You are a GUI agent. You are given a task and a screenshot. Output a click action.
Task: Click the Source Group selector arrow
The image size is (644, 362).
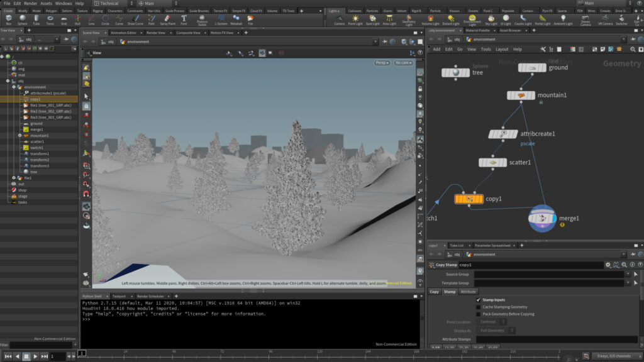[636, 274]
